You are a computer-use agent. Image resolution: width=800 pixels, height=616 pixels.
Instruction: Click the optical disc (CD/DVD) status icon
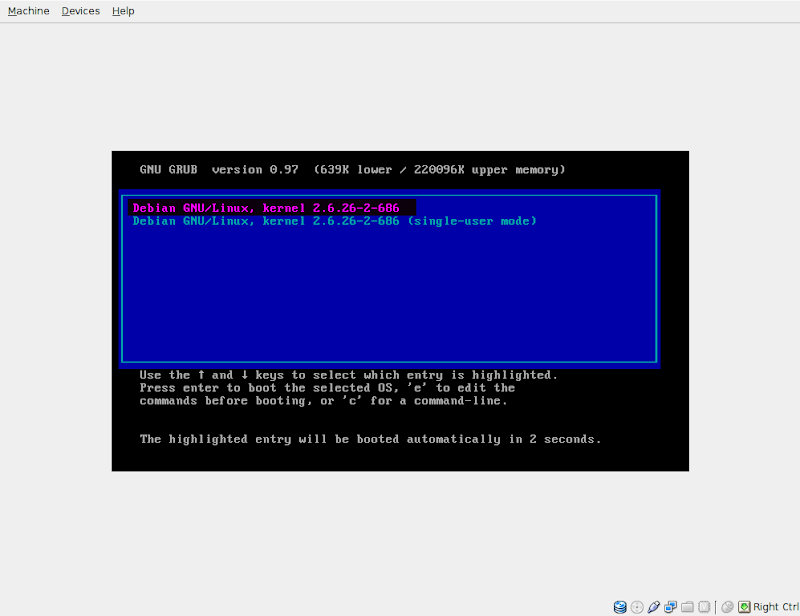[637, 607]
